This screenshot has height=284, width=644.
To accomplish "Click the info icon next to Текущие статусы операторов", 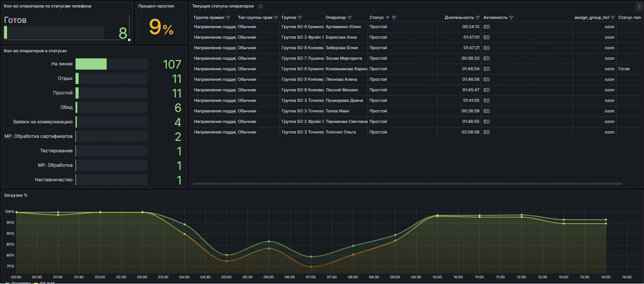I will tap(261, 7).
